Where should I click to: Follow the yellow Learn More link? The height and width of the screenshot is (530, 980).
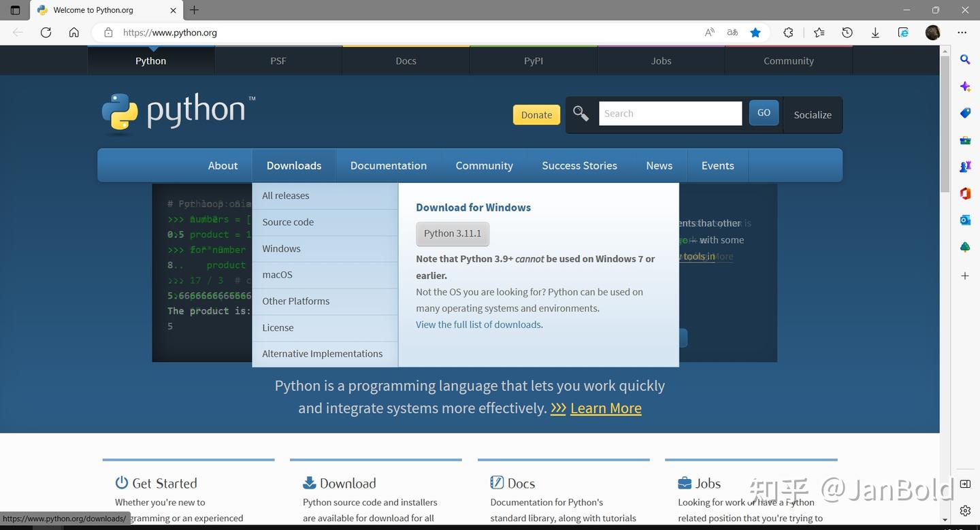pos(606,408)
